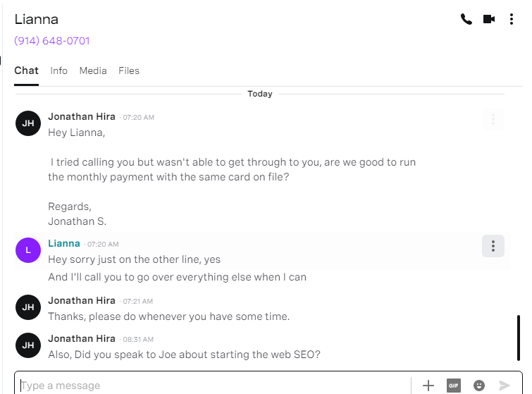532x394 pixels.
Task: Start a video call with Lianna
Action: click(x=489, y=19)
